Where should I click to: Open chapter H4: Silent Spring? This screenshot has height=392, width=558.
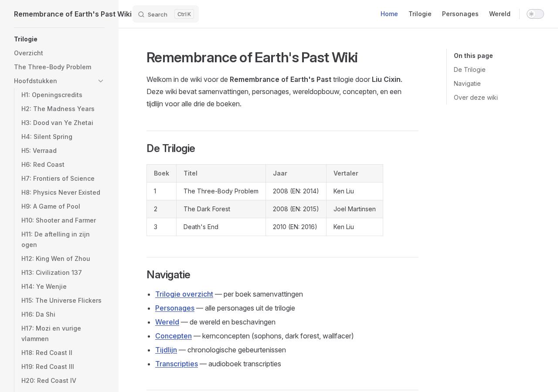tap(47, 137)
